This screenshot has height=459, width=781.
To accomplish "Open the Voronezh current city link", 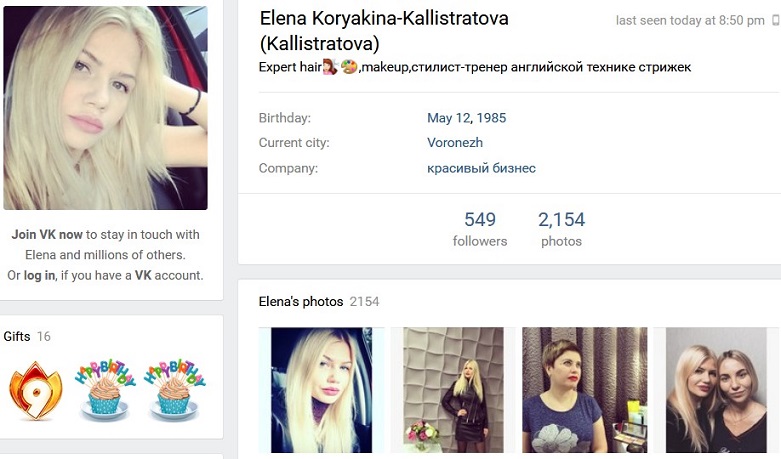I will 455,143.
